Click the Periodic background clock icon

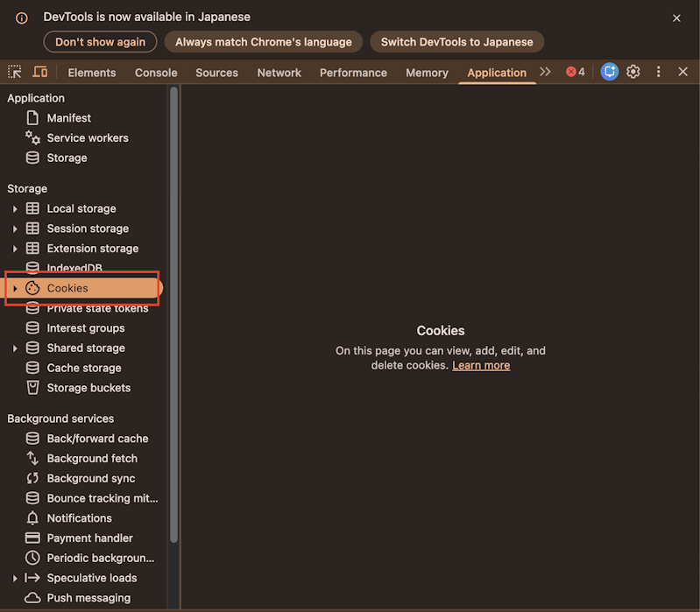click(x=32, y=558)
